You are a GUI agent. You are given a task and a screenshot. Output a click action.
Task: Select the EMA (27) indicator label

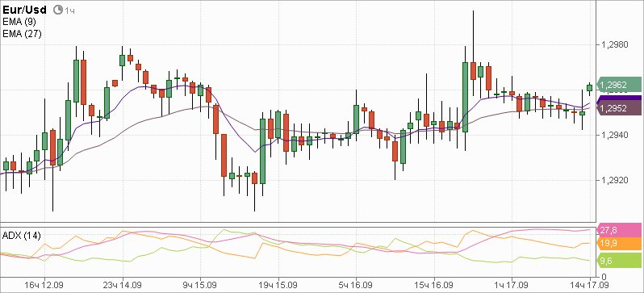[x=22, y=34]
